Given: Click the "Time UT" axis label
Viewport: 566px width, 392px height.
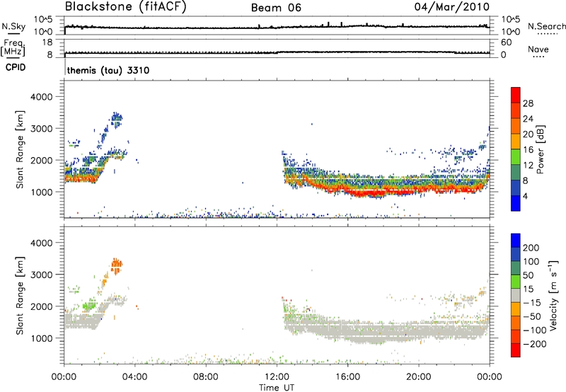Looking at the screenshot, I should tap(277, 387).
